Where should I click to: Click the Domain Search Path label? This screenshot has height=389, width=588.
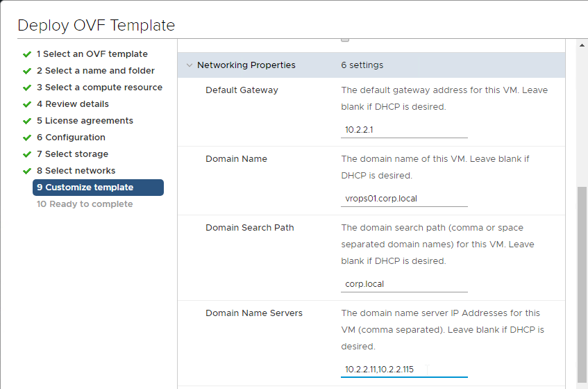tap(250, 228)
